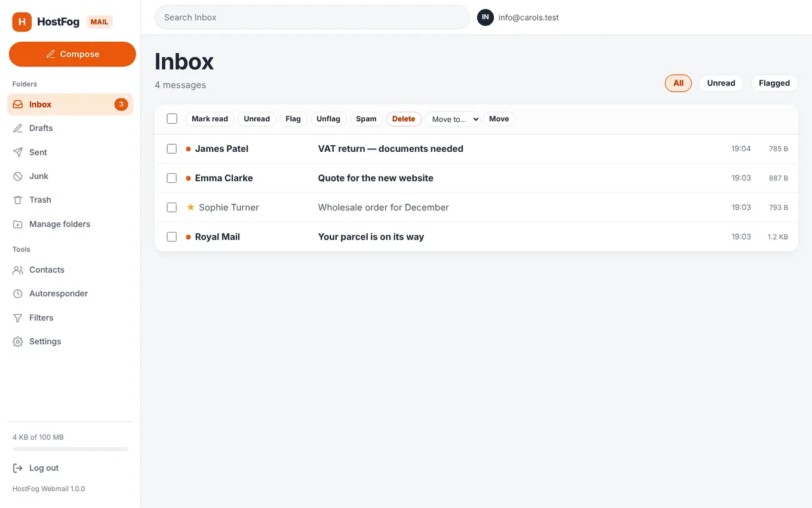The height and width of the screenshot is (508, 812).
Task: Open Your parcel is on its way
Action: [371, 237]
